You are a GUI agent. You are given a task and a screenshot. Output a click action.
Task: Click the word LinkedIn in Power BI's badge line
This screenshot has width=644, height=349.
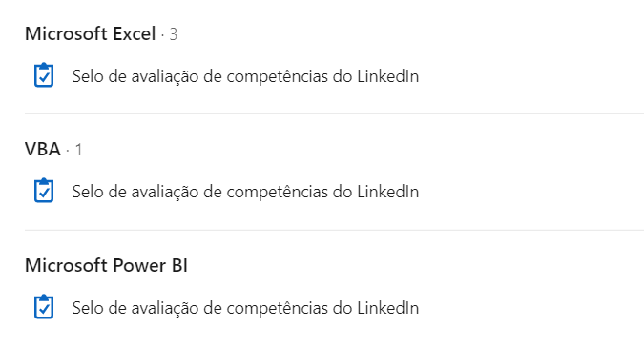click(x=387, y=308)
